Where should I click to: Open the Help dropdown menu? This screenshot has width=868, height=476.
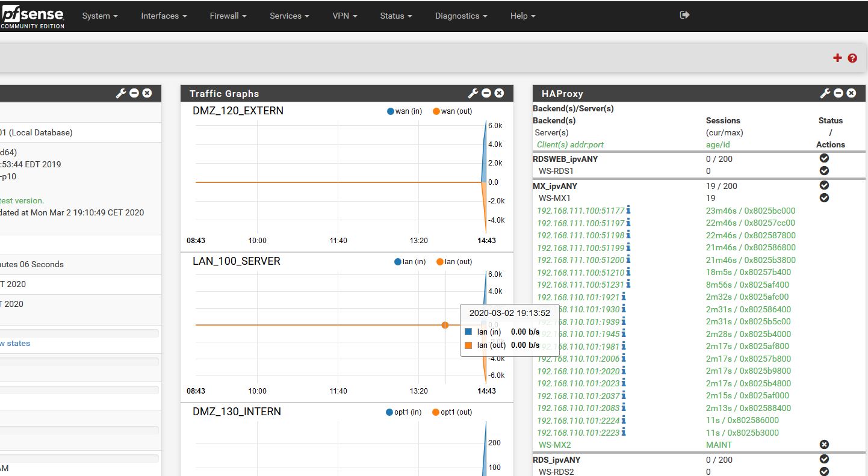coord(523,16)
